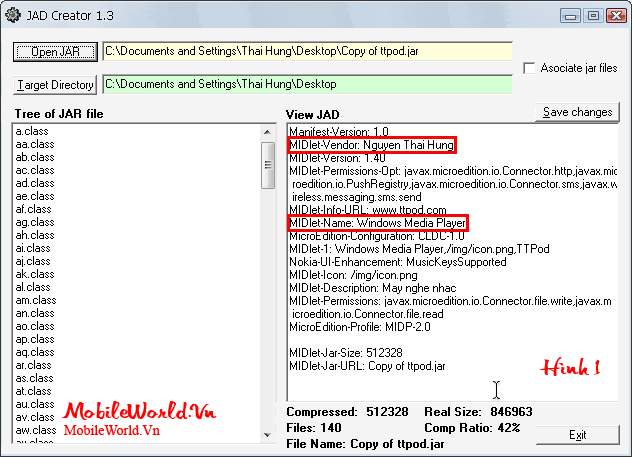Click the MIDlet-Name line in View JAD
Screen dimensions: 632x457
click(x=377, y=222)
